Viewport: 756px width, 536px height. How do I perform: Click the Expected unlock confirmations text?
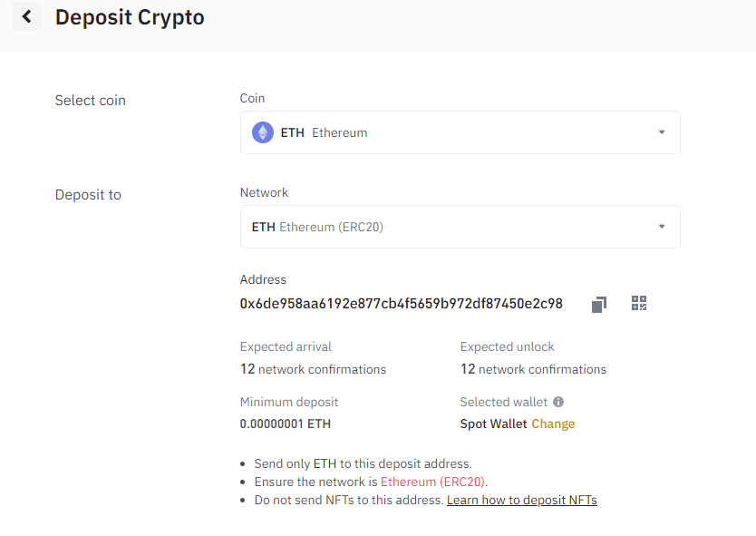(x=533, y=369)
